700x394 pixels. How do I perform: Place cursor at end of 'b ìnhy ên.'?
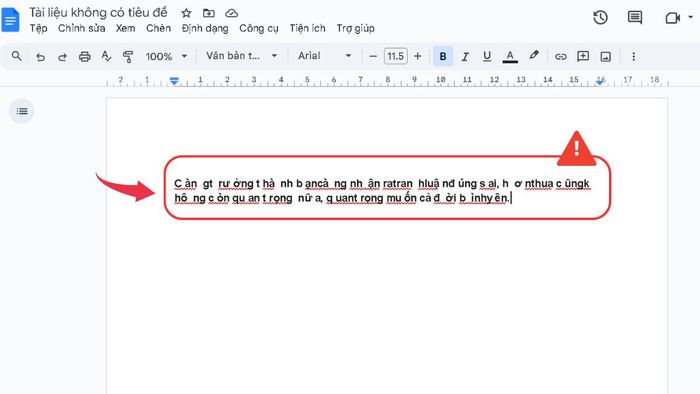tap(510, 198)
